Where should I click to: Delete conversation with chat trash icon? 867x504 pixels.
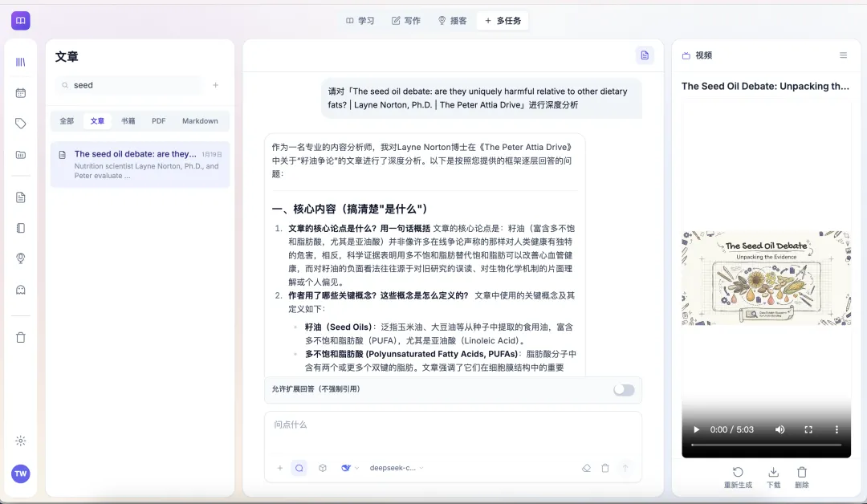point(605,468)
